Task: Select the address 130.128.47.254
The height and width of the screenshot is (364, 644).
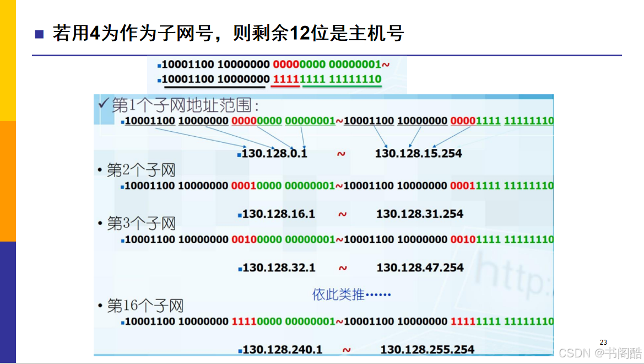Action: (x=420, y=267)
